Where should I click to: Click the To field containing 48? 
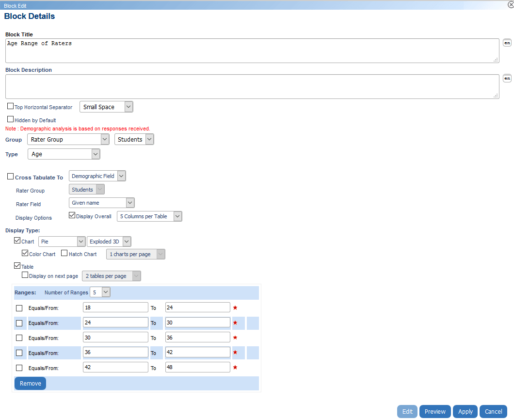click(x=198, y=367)
